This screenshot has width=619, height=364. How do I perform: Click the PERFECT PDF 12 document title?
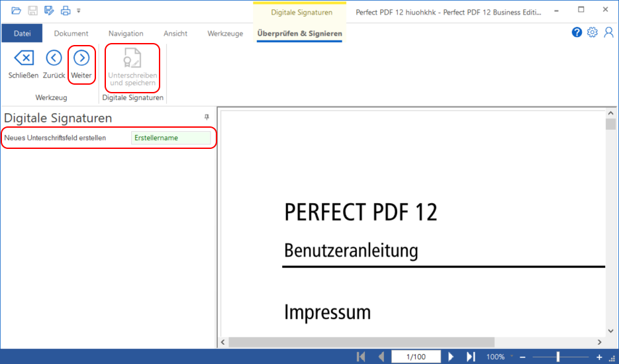click(x=360, y=212)
